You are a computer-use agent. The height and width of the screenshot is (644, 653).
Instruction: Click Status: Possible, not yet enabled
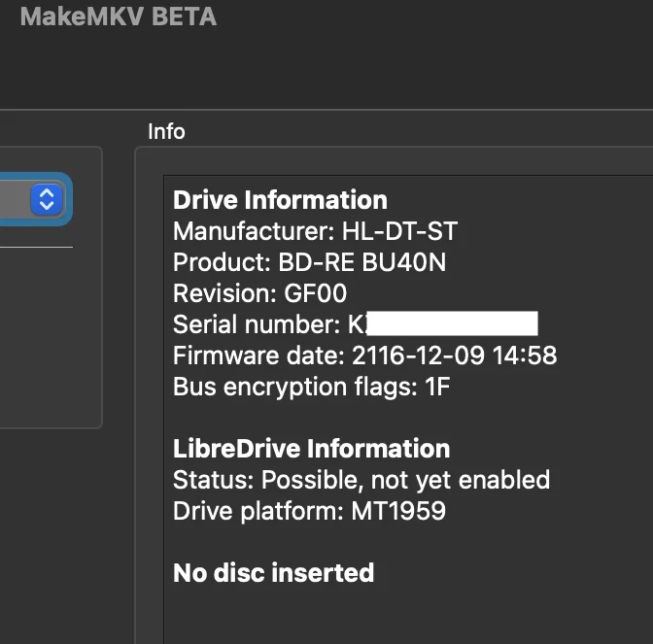361,480
